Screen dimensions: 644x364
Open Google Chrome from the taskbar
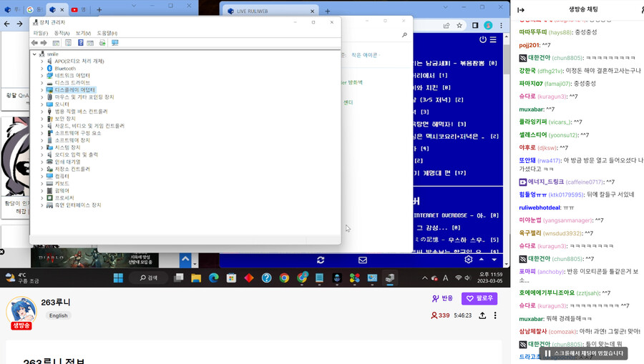284,278
